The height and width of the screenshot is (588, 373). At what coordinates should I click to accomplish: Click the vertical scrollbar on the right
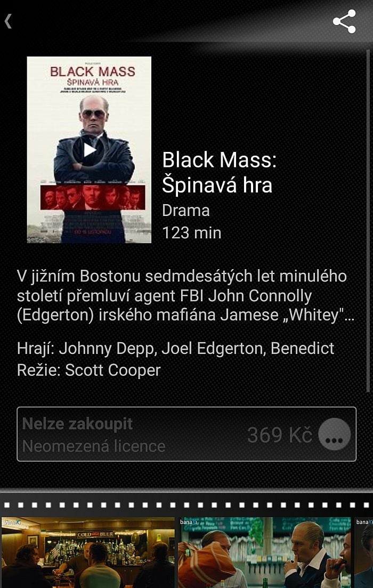click(368, 221)
